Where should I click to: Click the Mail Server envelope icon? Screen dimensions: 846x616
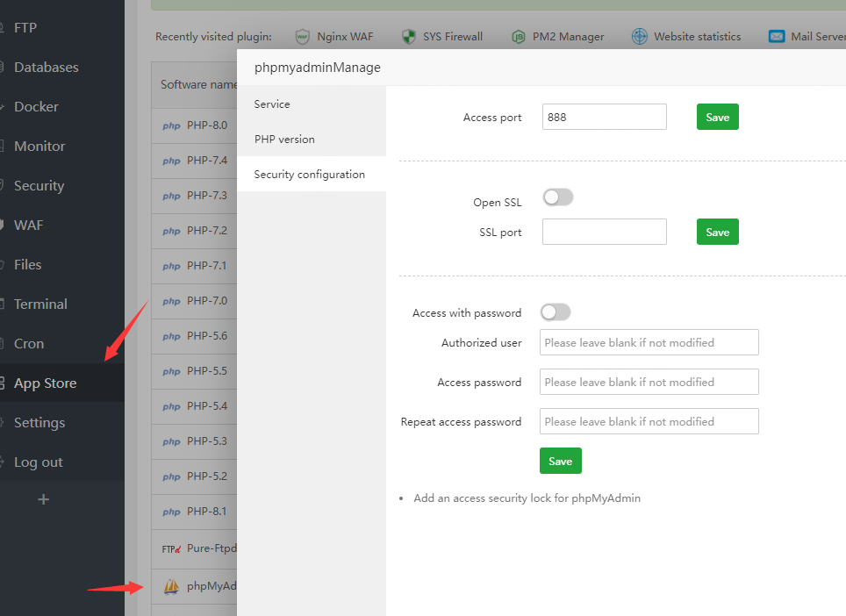(777, 37)
